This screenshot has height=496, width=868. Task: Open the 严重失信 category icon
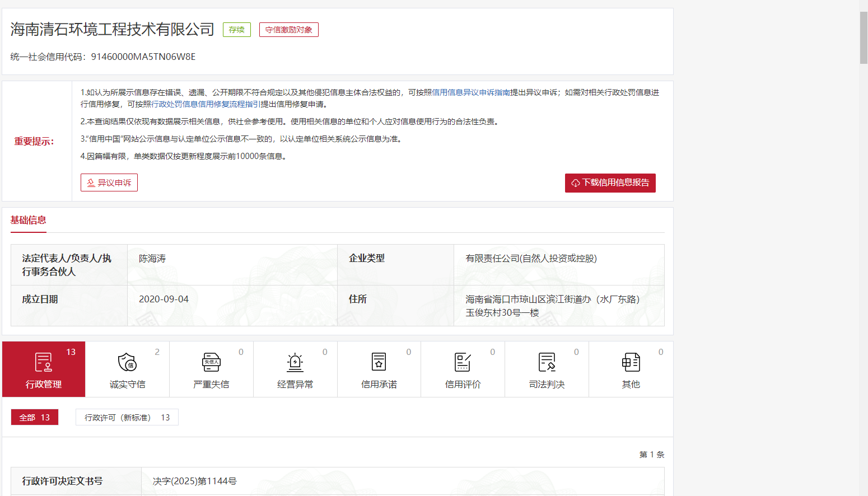click(211, 363)
